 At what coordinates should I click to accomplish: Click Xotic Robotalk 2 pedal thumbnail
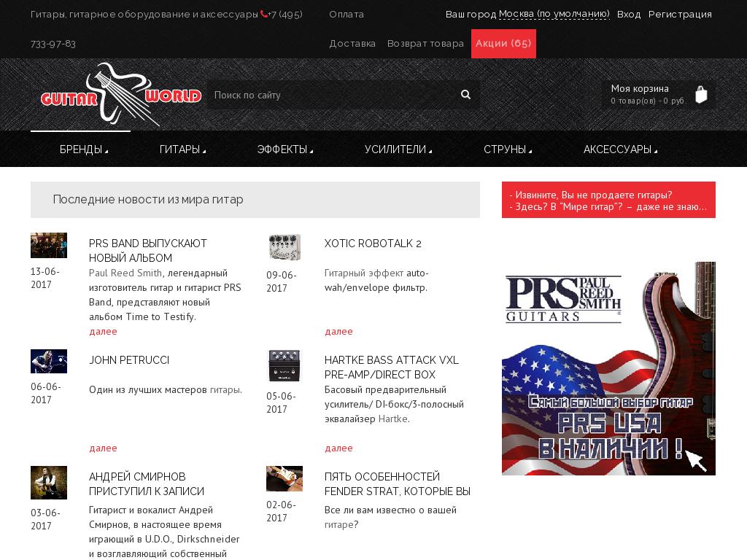285,247
